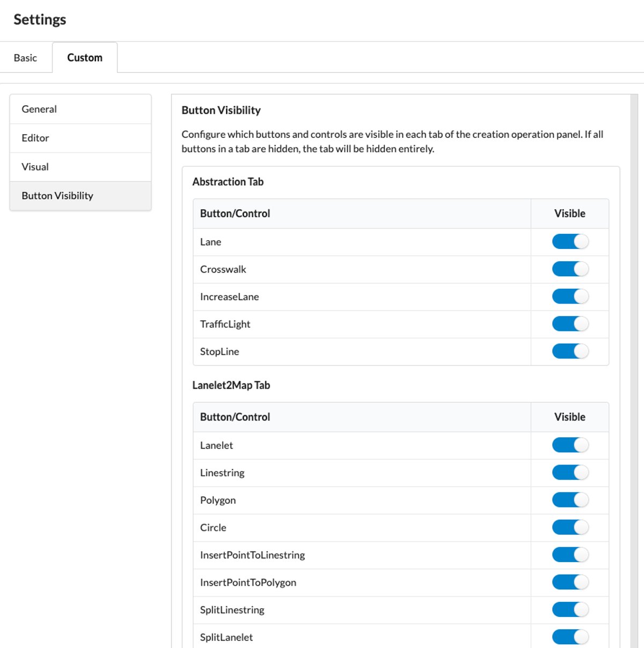Select the Custom tab
Viewport: 644px width, 648px height.
point(85,57)
